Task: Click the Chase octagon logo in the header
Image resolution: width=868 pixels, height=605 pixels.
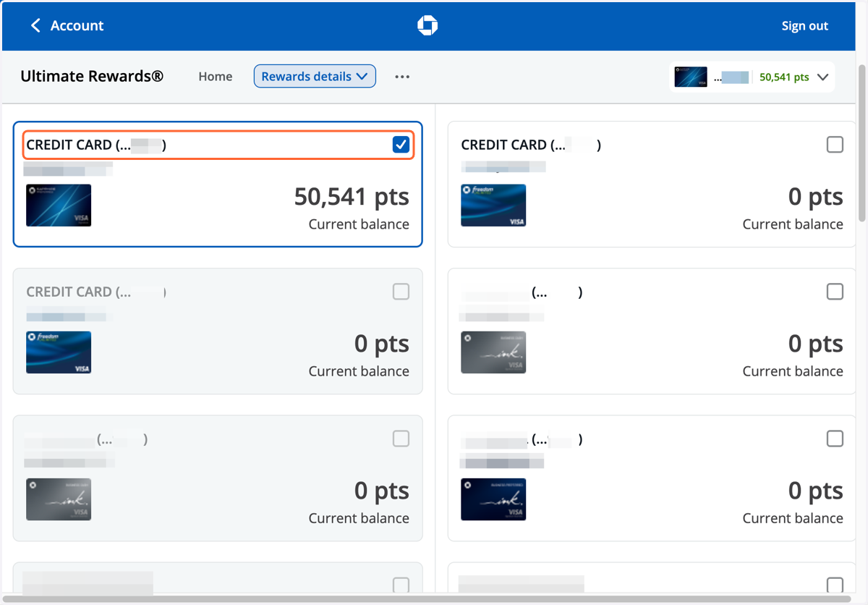Action: (427, 25)
